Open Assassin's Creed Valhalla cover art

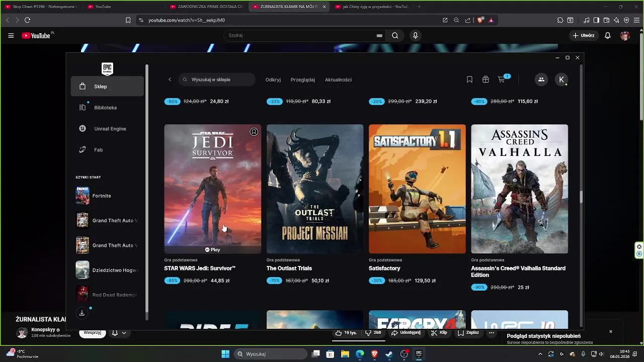coord(520,189)
